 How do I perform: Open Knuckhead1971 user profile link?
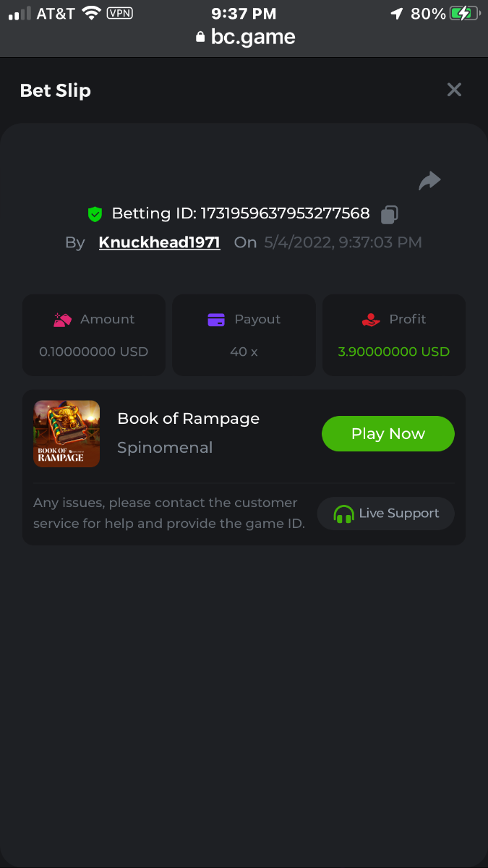tap(159, 242)
